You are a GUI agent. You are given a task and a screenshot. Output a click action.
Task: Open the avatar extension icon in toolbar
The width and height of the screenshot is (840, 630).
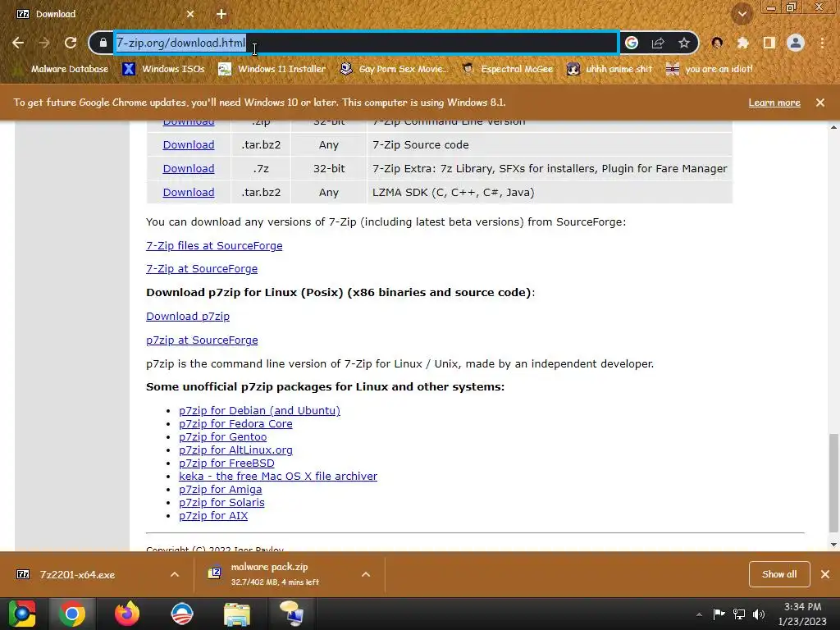point(717,43)
